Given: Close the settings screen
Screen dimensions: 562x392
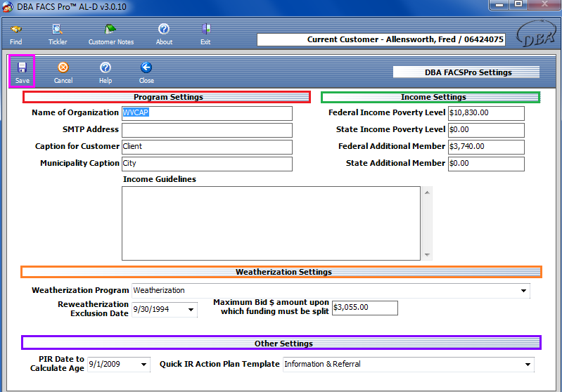Looking at the screenshot, I should point(146,72).
